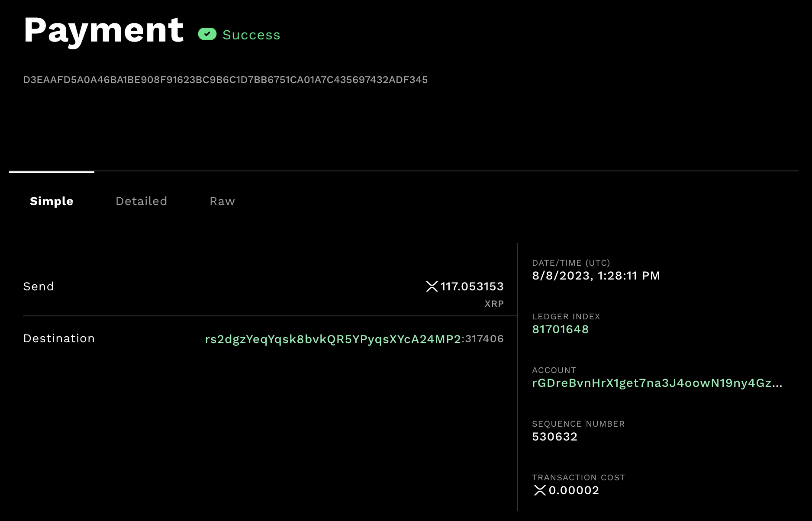Screen dimensions: 812x521
Task: Click the transaction cost value 0.00002
Action: pyautogui.click(x=574, y=490)
